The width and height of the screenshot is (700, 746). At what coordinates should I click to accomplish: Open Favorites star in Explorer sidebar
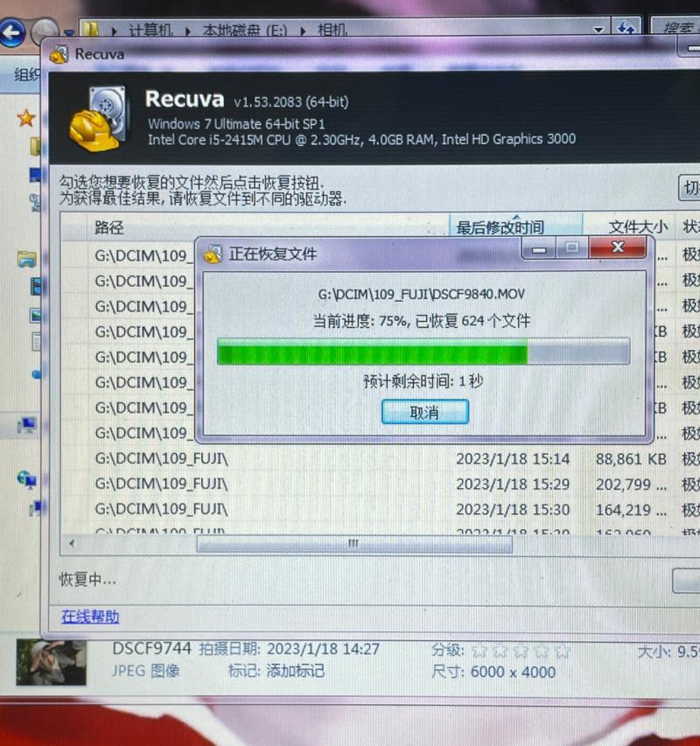tap(26, 118)
